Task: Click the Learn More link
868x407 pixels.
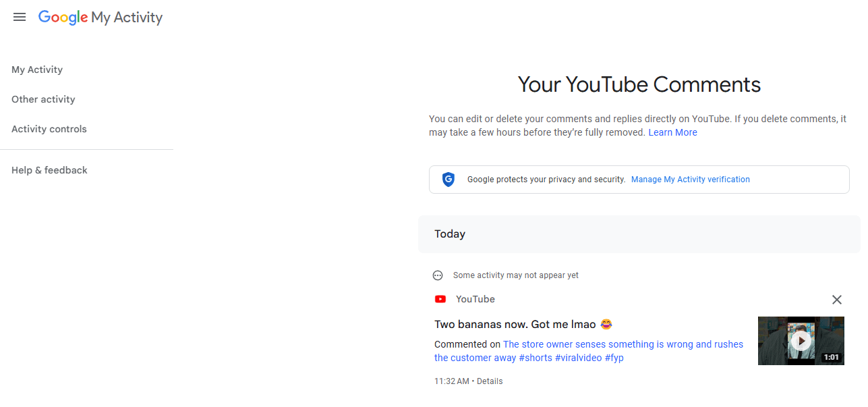Action: pyautogui.click(x=672, y=132)
